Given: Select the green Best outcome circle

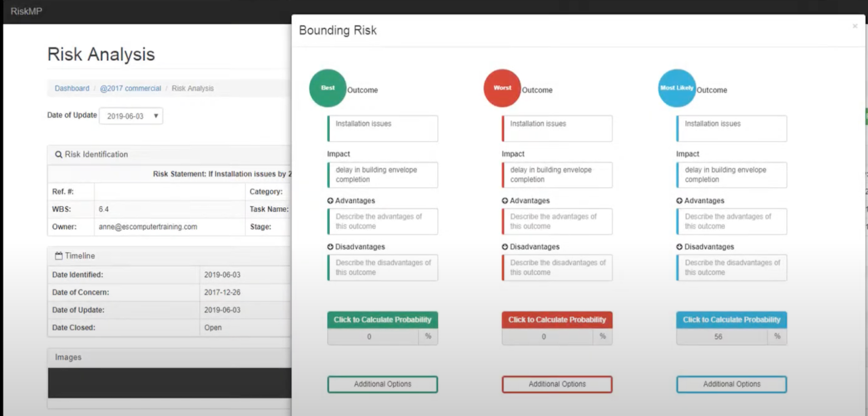Looking at the screenshot, I should pos(327,88).
